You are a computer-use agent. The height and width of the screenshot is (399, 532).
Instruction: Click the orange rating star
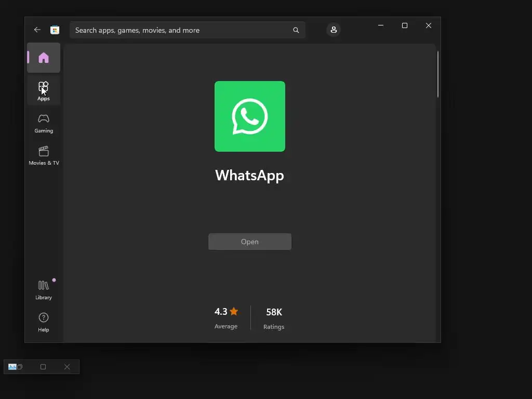click(234, 311)
